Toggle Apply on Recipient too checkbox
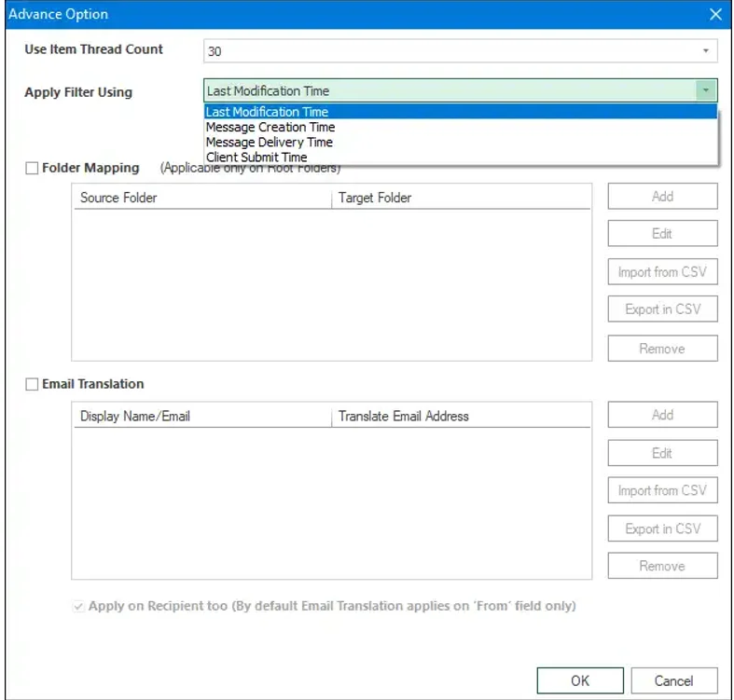 tap(78, 607)
